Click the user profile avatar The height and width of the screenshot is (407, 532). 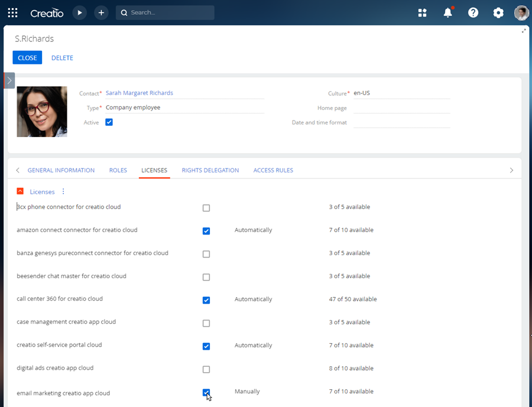pyautogui.click(x=521, y=12)
